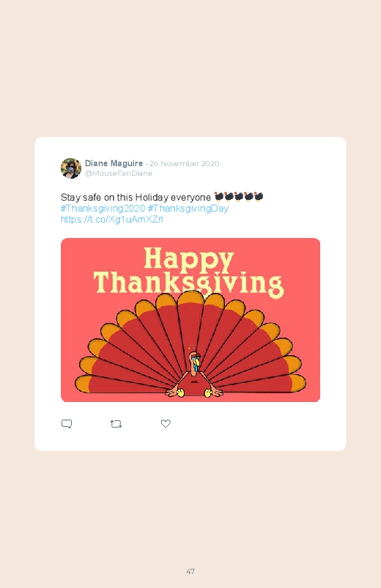Click the Happy Thanksgiving image
The height and width of the screenshot is (588, 381).
[x=190, y=320]
